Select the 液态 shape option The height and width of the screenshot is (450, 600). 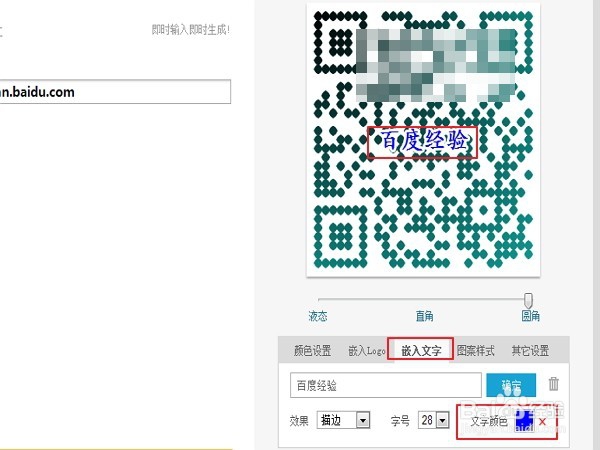coord(318,316)
